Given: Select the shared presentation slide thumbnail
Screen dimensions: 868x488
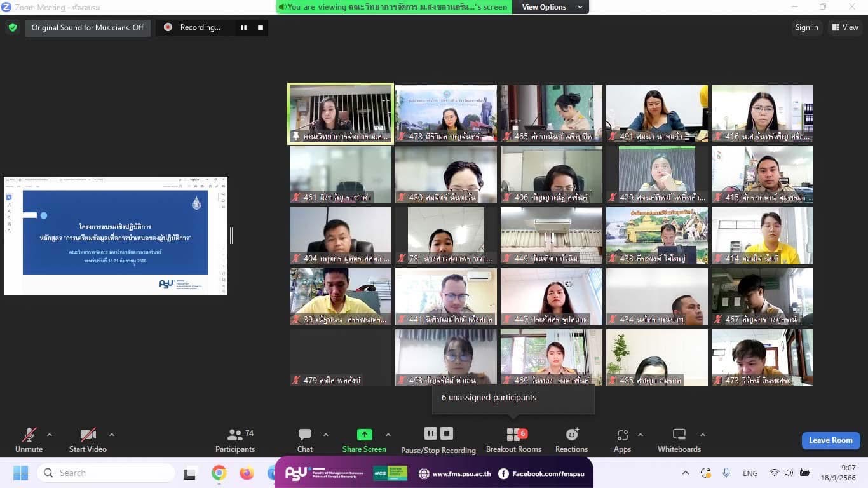Looking at the screenshot, I should pos(116,236).
